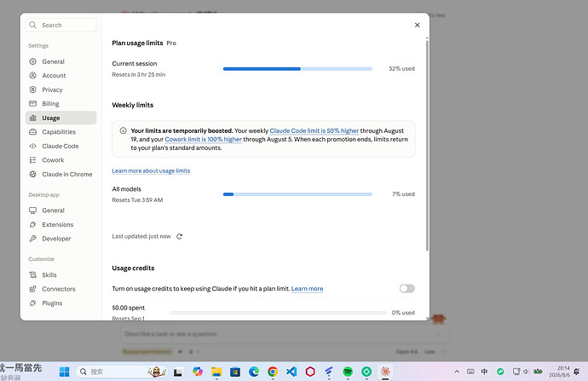Open the red hexagon app on taskbar
The height and width of the screenshot is (381, 588).
tap(310, 372)
